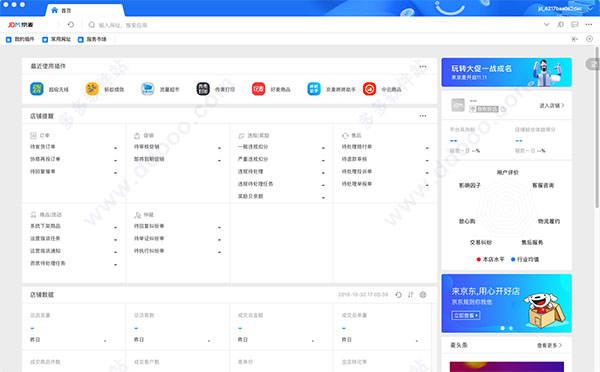Toggle the 本店水平 red legend marker
600x372 pixels.
point(478,259)
